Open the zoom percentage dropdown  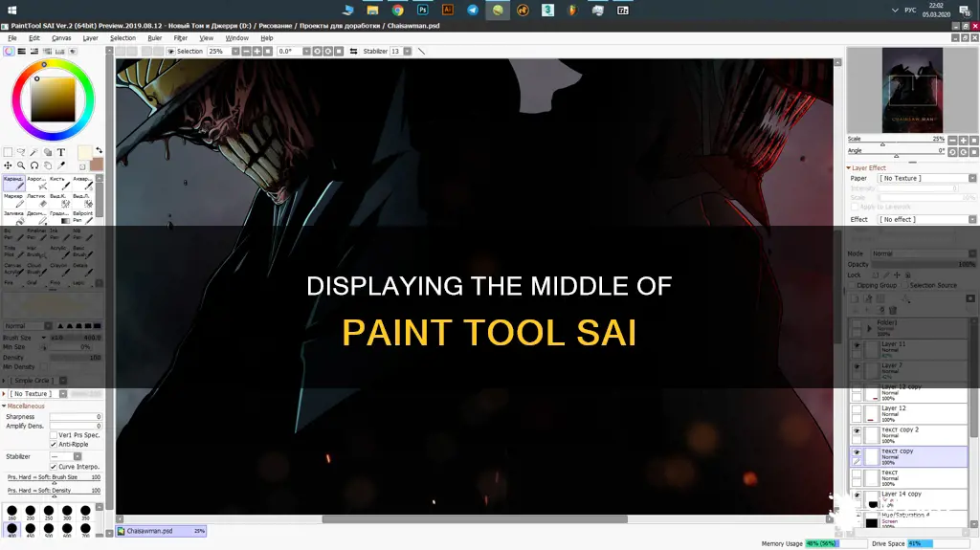(x=235, y=52)
